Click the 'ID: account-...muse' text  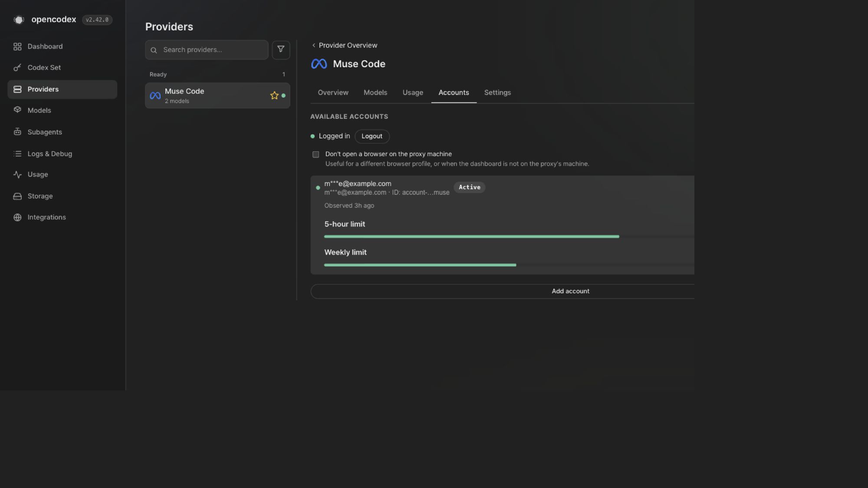point(421,193)
